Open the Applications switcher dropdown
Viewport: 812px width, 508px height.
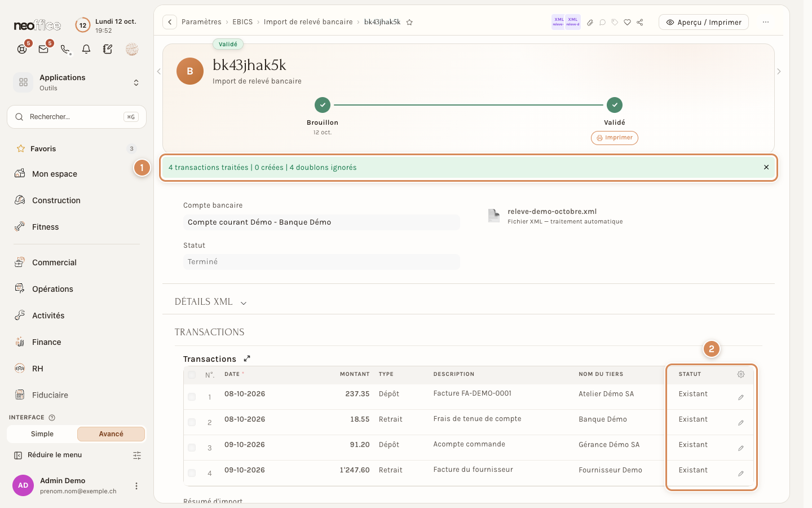point(77,82)
